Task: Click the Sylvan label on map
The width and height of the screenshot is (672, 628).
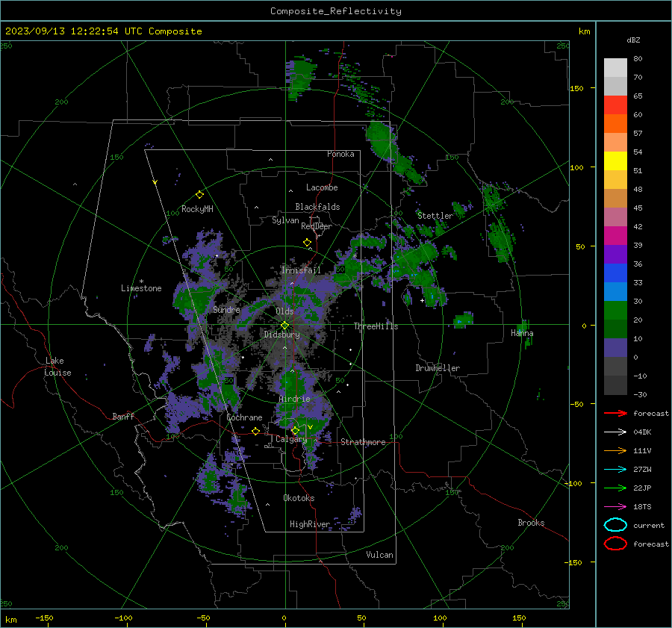Action: tap(285, 220)
